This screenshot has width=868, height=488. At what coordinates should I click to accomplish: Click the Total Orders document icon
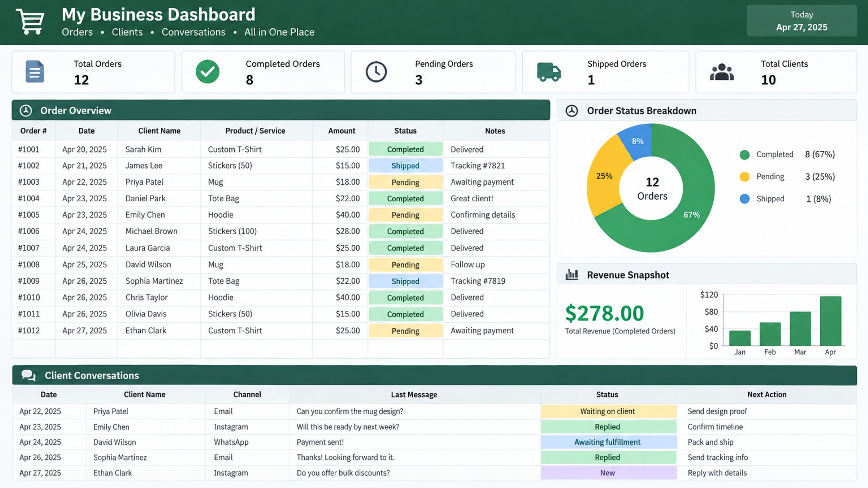pos(35,72)
